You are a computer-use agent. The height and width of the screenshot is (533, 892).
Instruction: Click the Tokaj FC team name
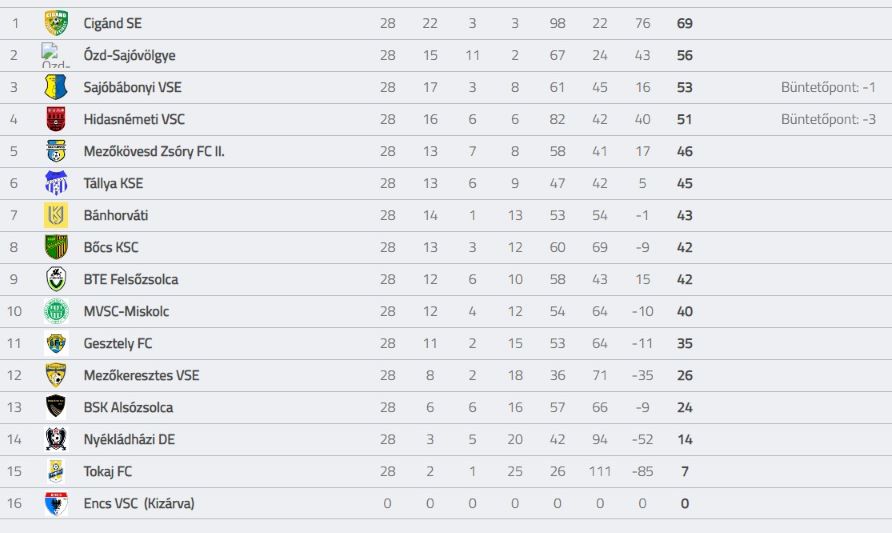[108, 472]
